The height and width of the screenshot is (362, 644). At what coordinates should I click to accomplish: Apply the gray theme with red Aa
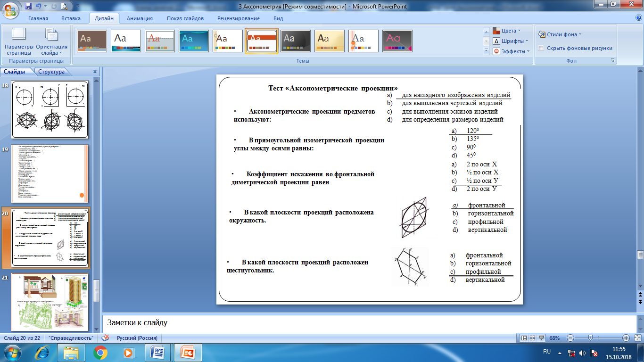pos(160,41)
